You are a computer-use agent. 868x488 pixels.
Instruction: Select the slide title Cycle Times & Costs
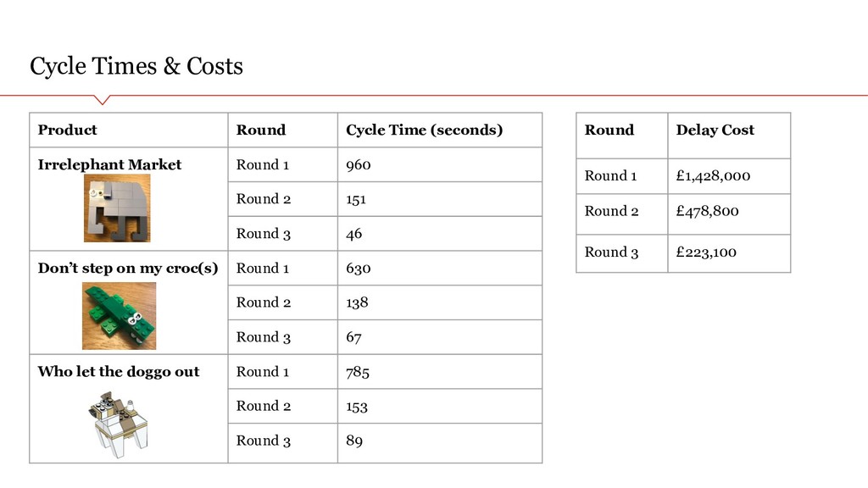point(136,66)
